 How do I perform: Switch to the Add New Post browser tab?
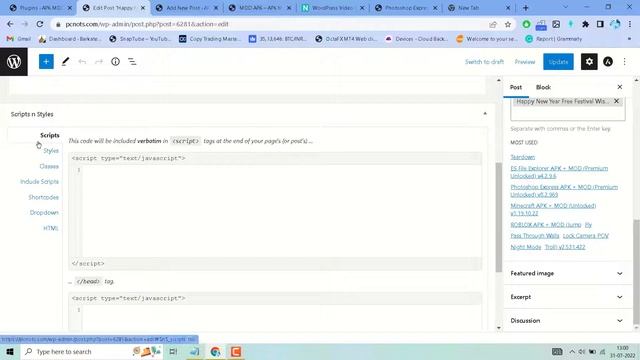tap(187, 8)
